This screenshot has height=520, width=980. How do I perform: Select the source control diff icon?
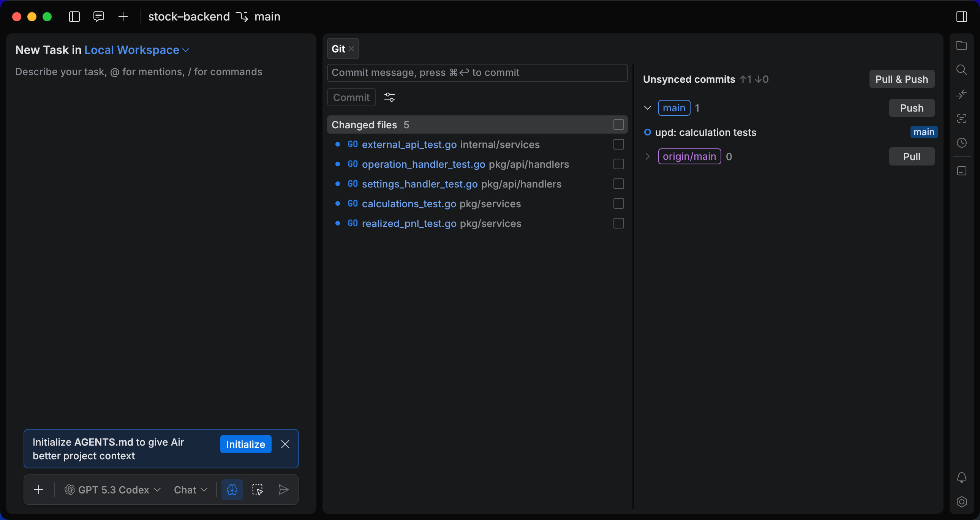[962, 94]
